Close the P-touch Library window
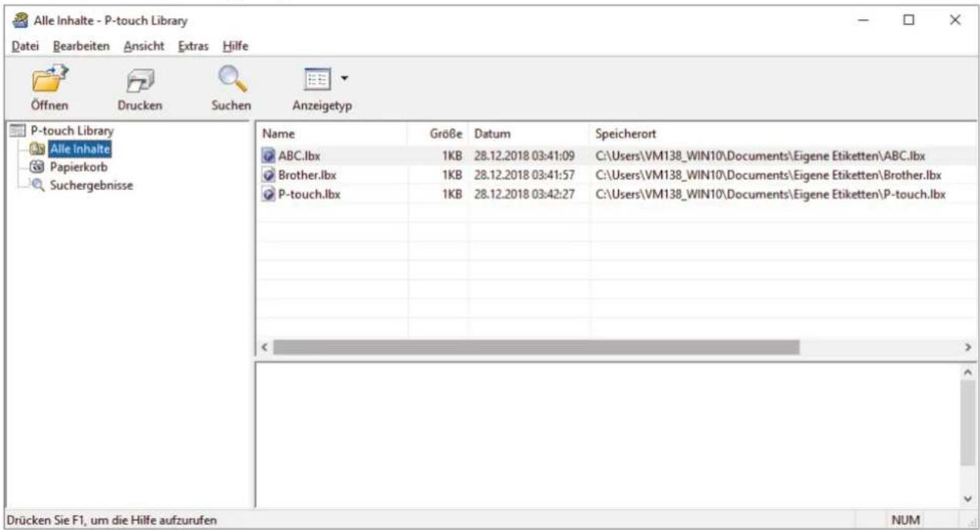The image size is (980, 530). coord(955,19)
